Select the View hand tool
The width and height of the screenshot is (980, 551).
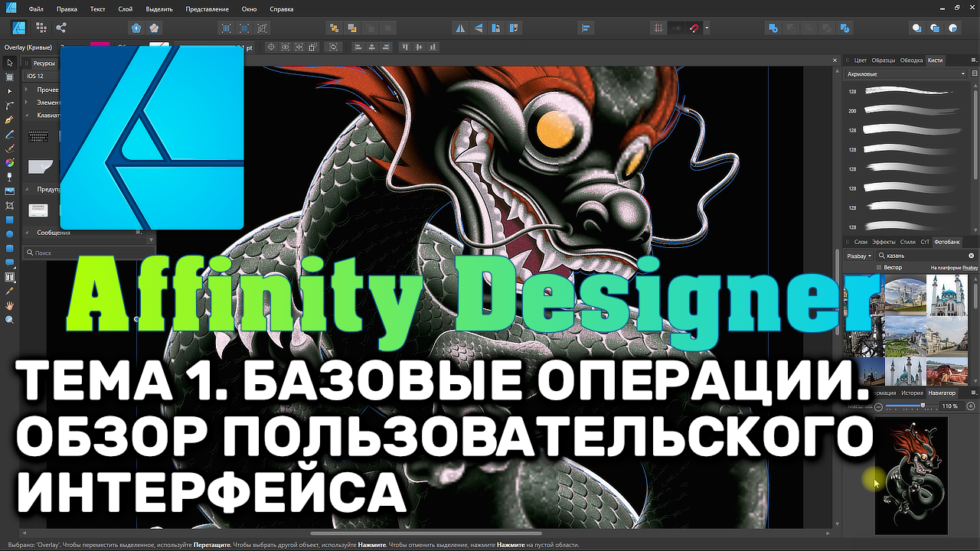[10, 306]
